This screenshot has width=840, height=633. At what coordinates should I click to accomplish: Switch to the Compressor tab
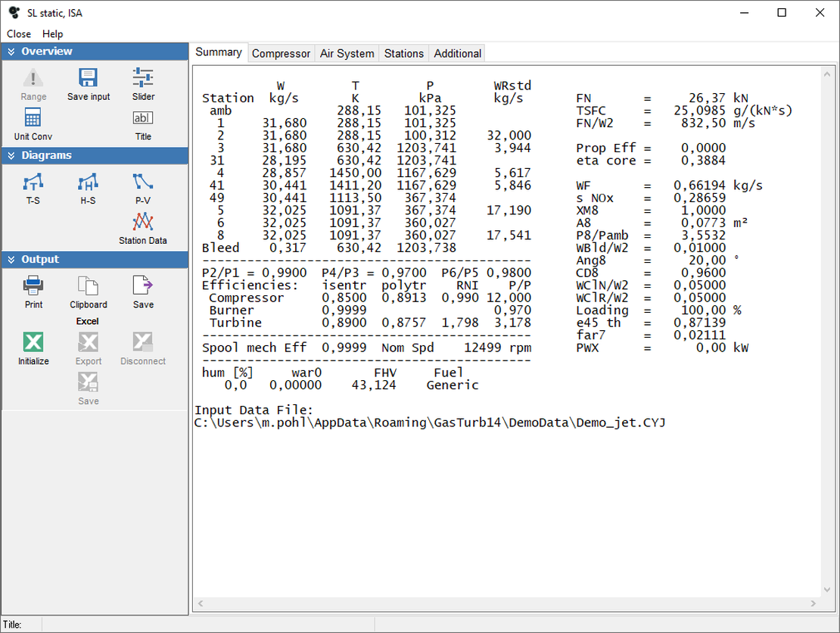point(281,53)
